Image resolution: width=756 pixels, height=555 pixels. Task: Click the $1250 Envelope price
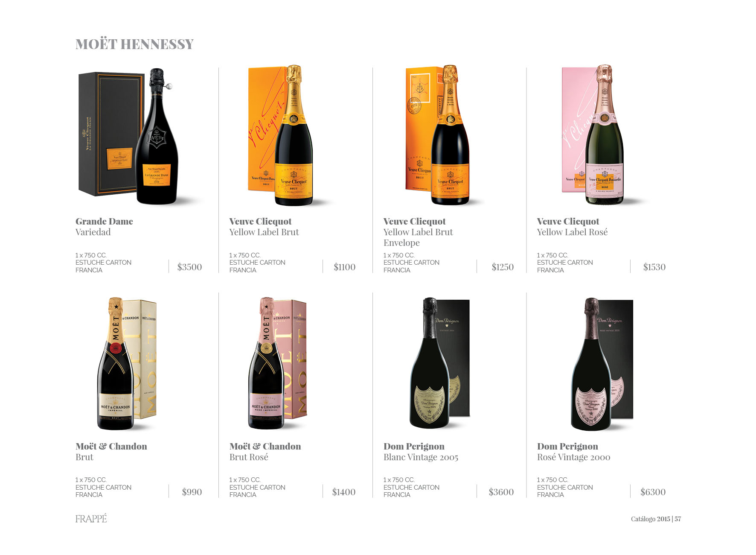pos(502,267)
